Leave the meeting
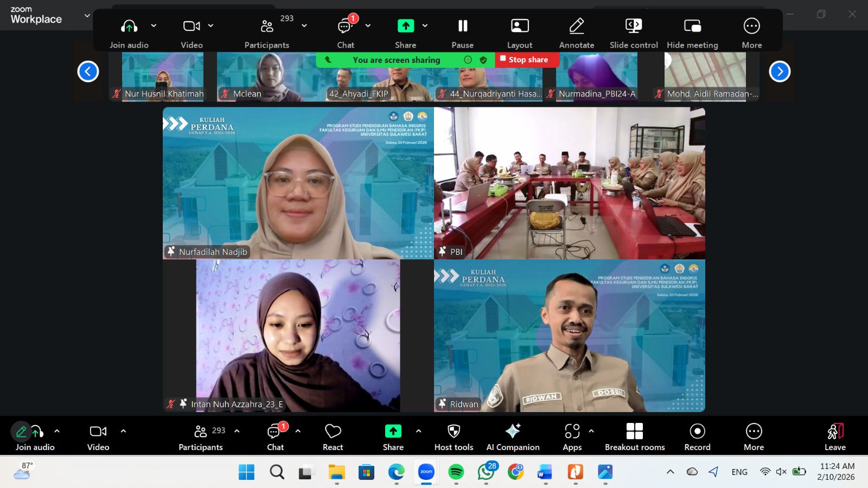Viewport: 868px width, 488px height. [835, 432]
